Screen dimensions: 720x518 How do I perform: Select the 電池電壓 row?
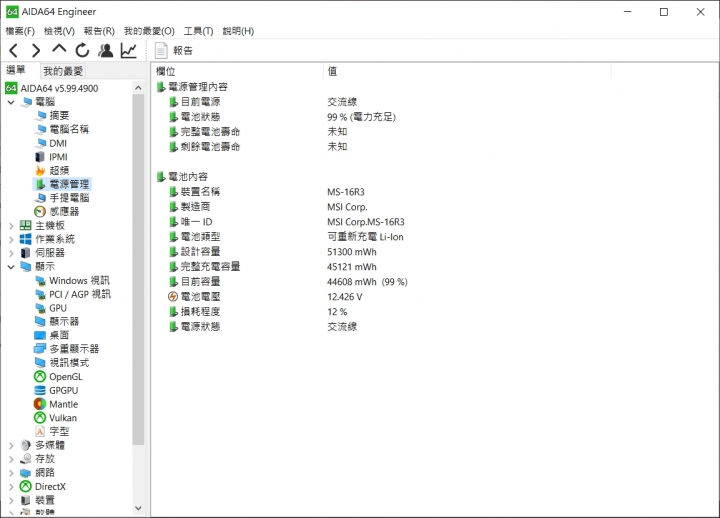[x=265, y=297]
